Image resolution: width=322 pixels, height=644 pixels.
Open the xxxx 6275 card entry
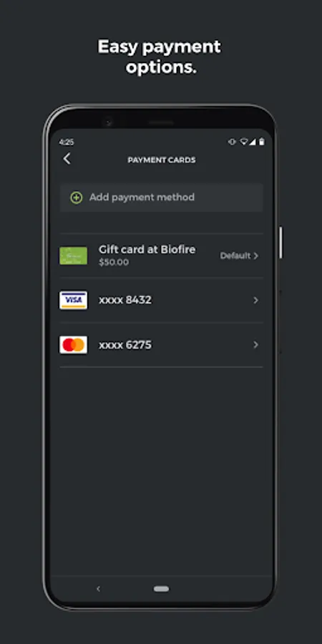161,345
